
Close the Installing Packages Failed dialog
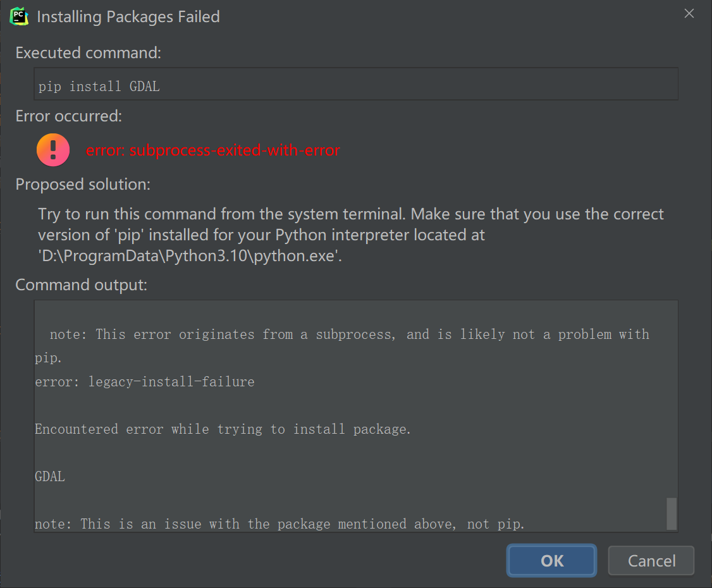pyautogui.click(x=689, y=14)
